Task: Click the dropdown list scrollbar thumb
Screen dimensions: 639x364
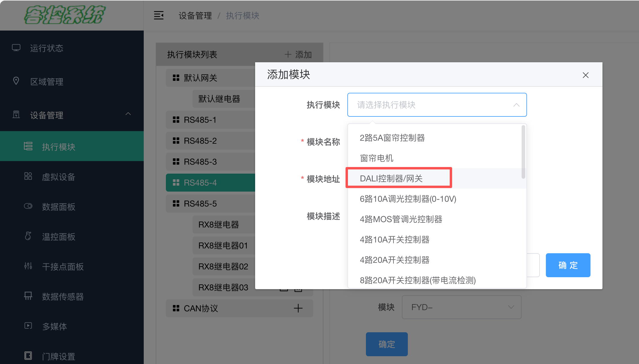Action: tap(523, 152)
